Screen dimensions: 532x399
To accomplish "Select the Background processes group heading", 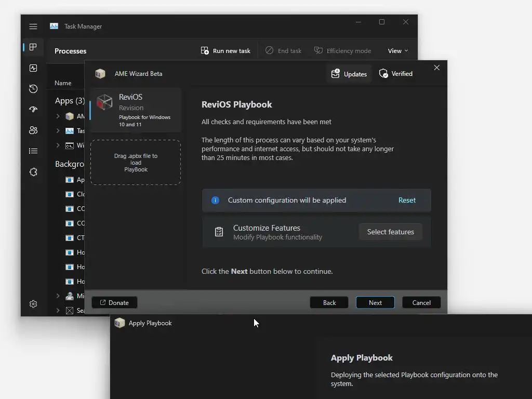I will coord(70,164).
